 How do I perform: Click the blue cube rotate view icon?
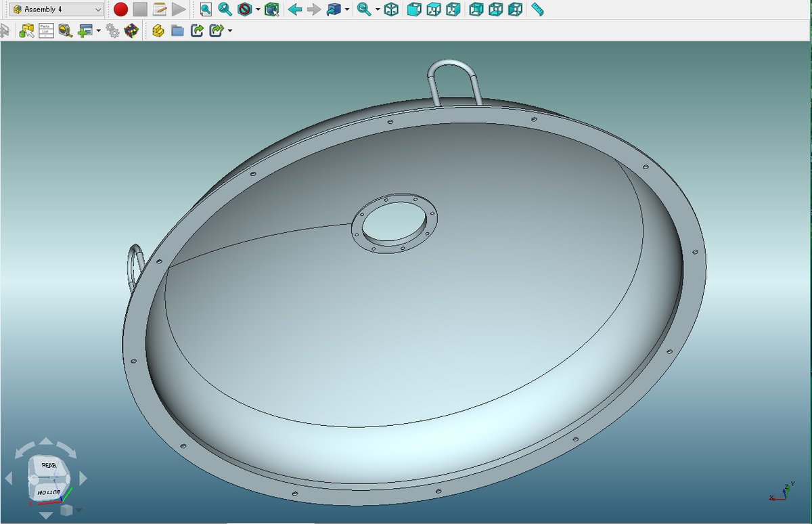coord(334,9)
